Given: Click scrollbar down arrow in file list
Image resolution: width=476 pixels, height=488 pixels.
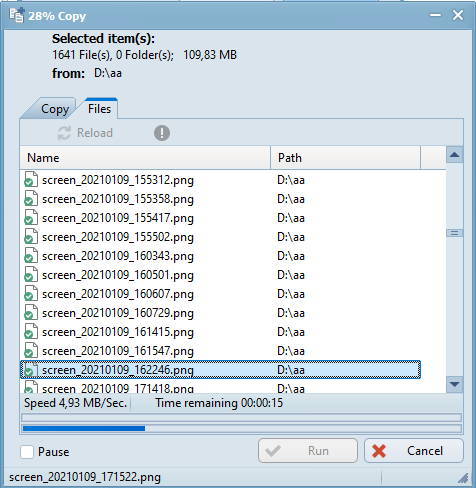Looking at the screenshot, I should 454,384.
